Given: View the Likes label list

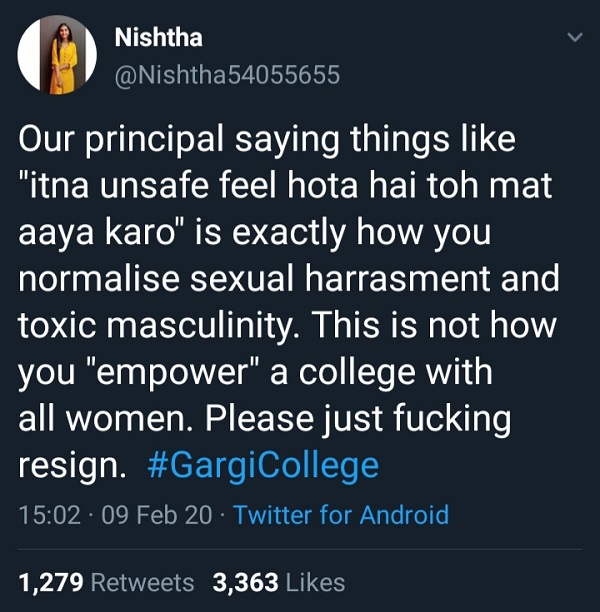Looking at the screenshot, I should pos(312,583).
